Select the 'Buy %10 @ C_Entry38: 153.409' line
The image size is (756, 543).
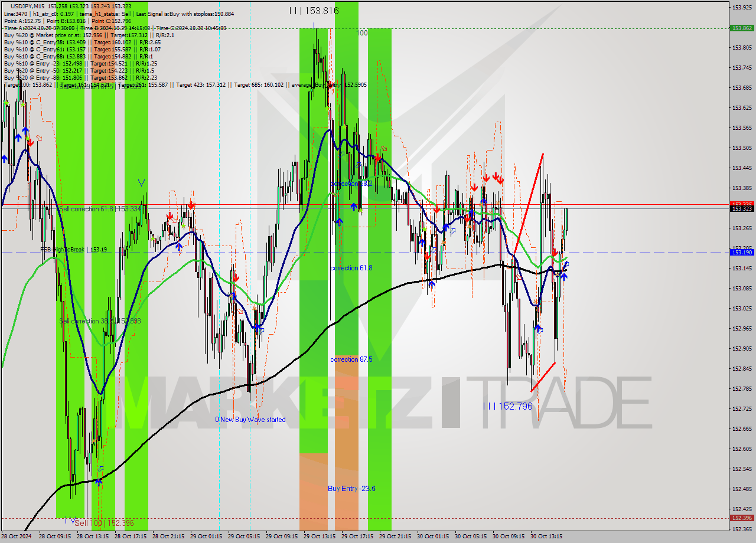click(82, 42)
